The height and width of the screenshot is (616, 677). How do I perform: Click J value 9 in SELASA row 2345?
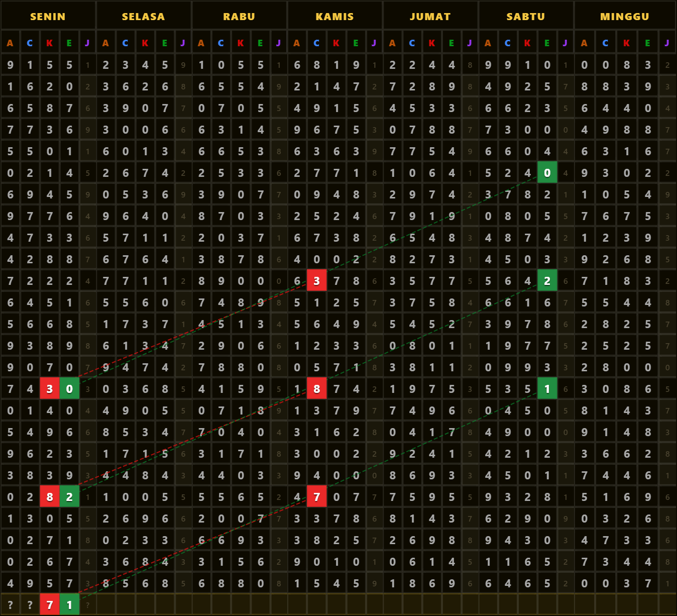[x=183, y=65]
